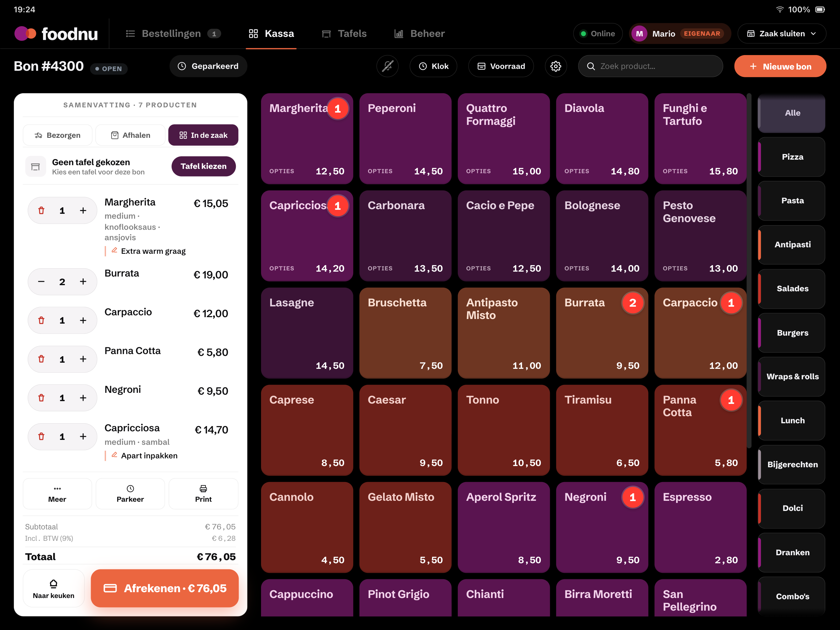Switch to the Tafels tab
The height and width of the screenshot is (630, 840).
[344, 34]
